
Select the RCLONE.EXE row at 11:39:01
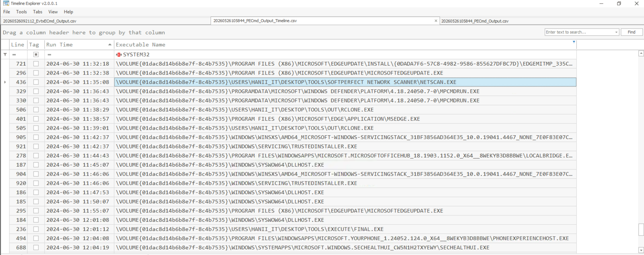(x=345, y=128)
